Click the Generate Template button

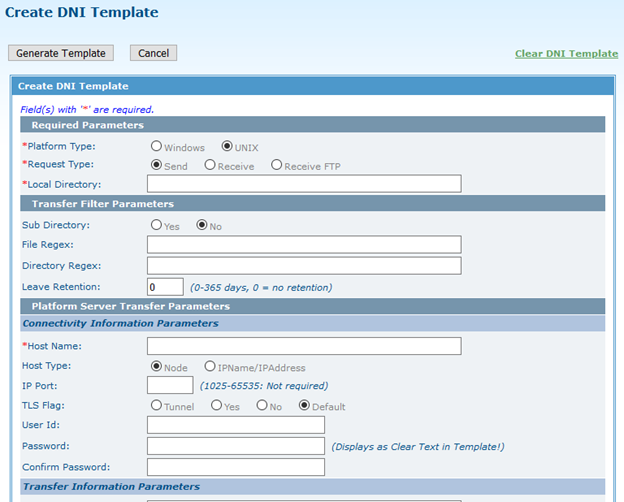[x=61, y=53]
